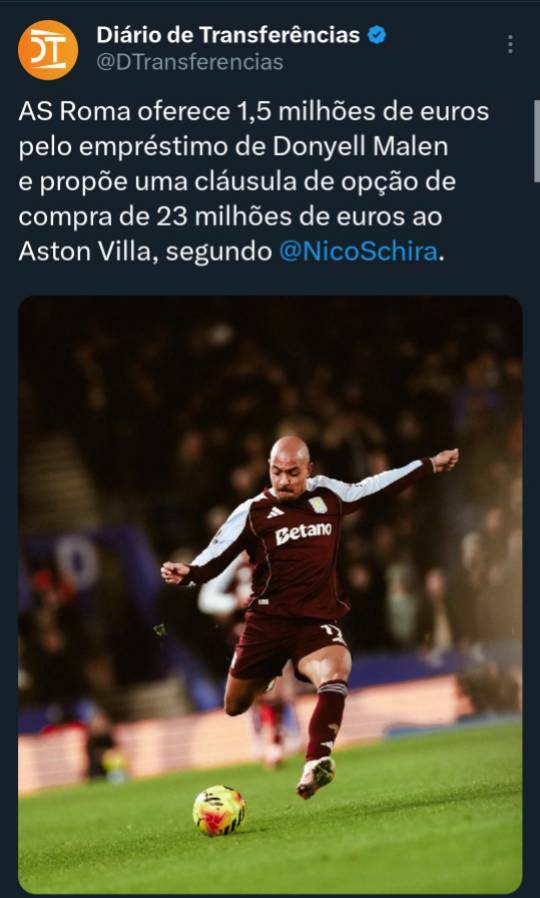Click the @DTransferencias handle
This screenshot has height=898, width=540.
pos(190,62)
